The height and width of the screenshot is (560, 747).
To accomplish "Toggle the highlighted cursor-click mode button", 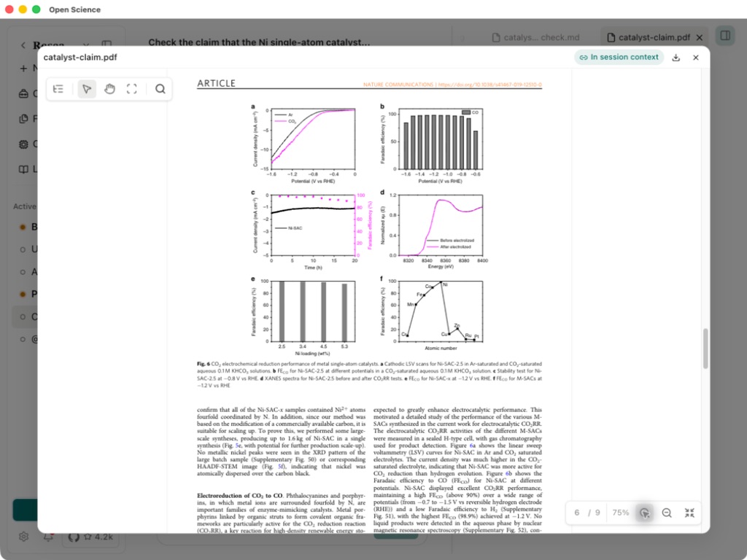I will [x=645, y=513].
